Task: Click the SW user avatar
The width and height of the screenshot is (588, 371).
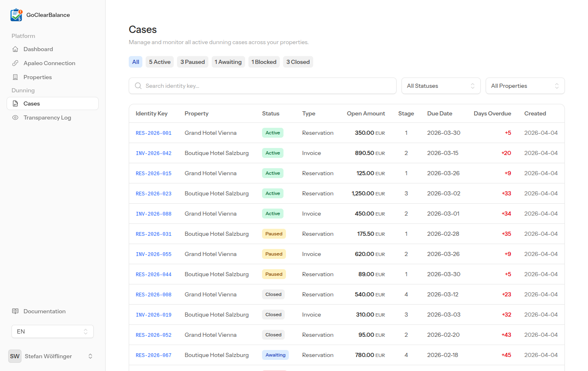Action: (15, 356)
